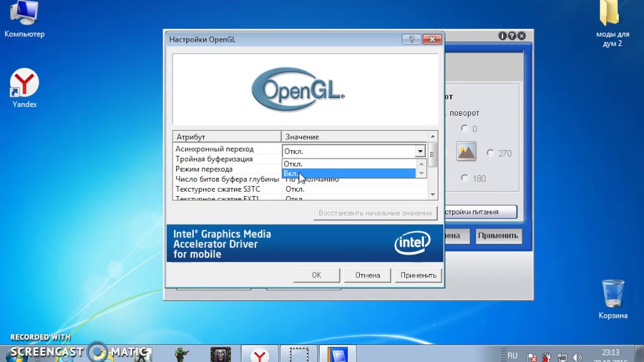Screen dimensions: 644x362
Task: Click the Откл. value of Текстурное сжатие S3TC
Action: (295, 189)
